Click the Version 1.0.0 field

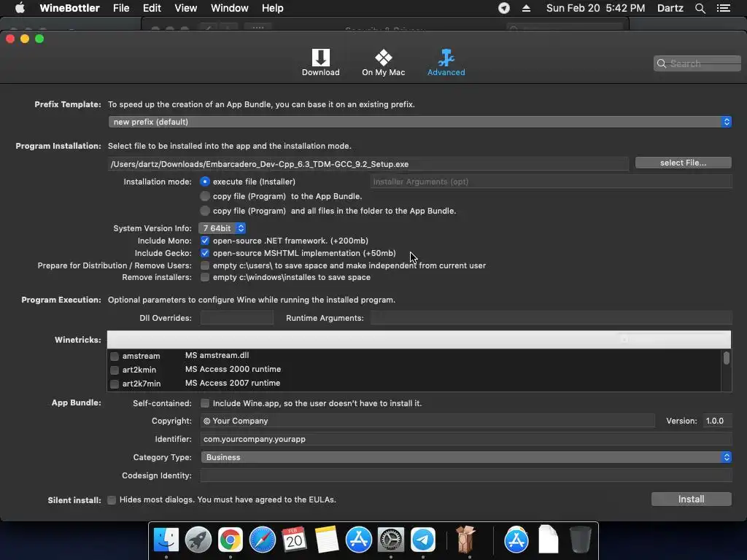(716, 421)
